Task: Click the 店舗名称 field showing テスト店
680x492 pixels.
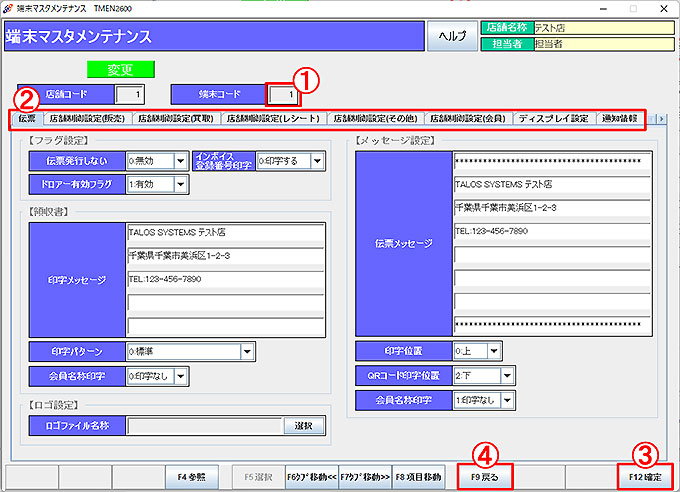Action: [x=604, y=28]
